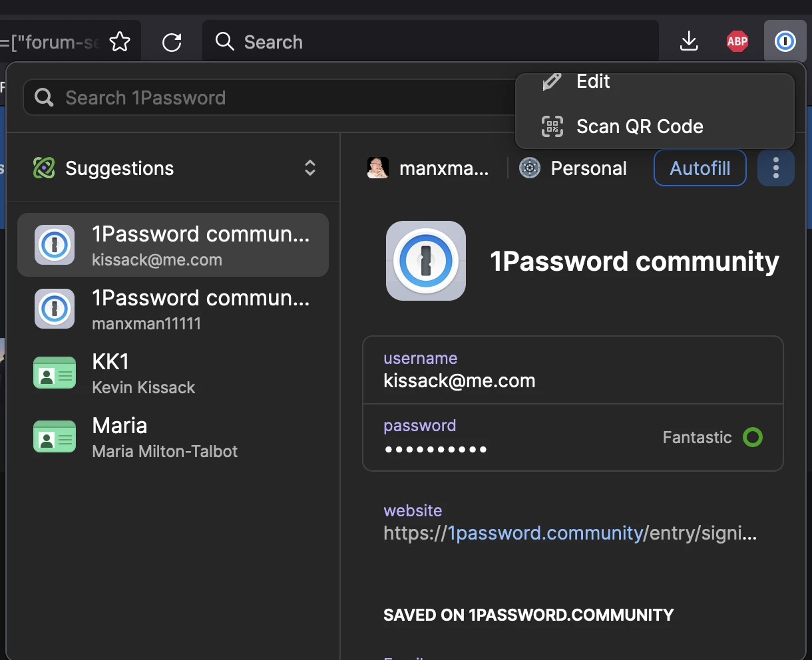Click the Fantastic strength indicator circle
The width and height of the screenshot is (812, 660).
(x=753, y=437)
